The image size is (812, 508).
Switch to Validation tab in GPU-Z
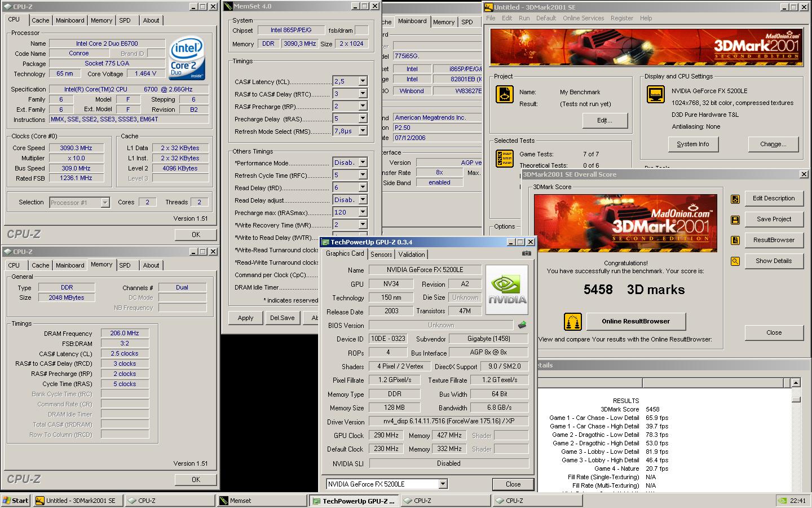tap(412, 255)
